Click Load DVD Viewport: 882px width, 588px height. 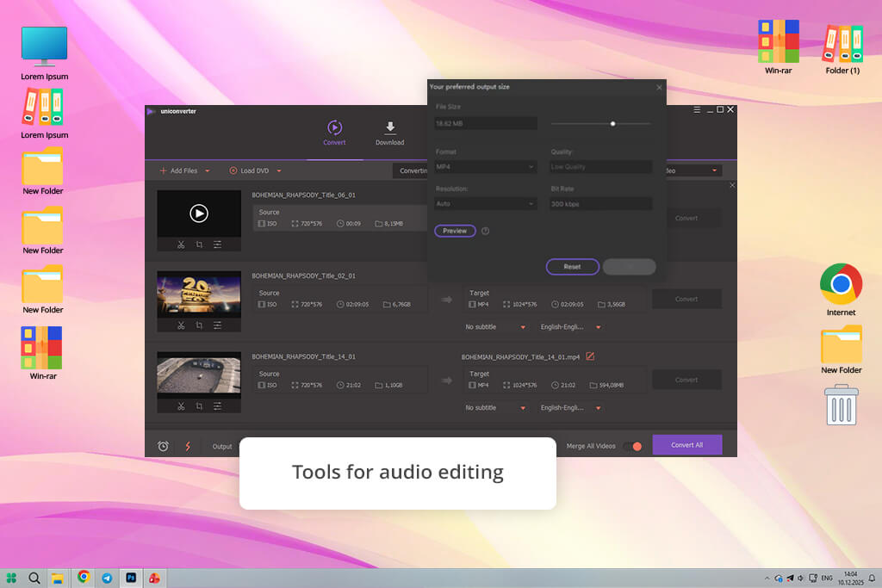click(249, 170)
